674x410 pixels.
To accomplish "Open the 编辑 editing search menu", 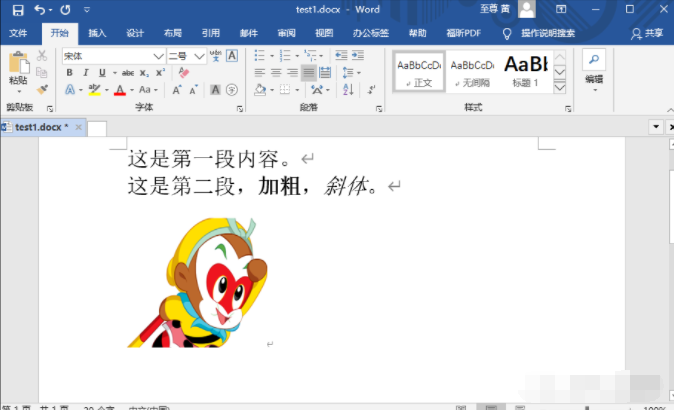I will point(594,71).
